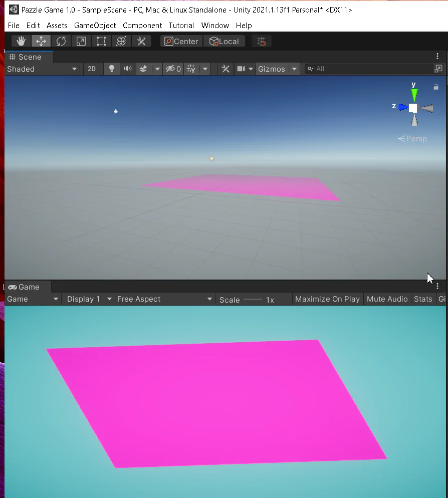
Task: Open the custom editor tools icon
Action: 141,41
